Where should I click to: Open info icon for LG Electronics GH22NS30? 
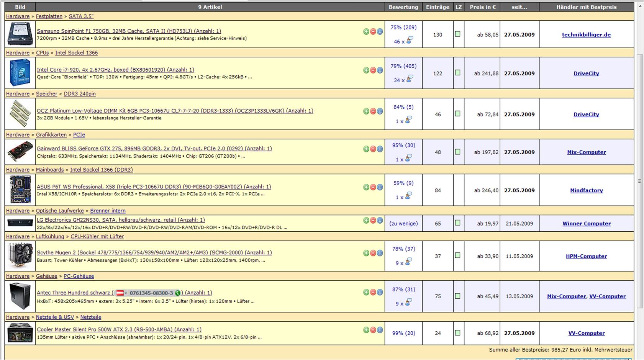pos(380,220)
